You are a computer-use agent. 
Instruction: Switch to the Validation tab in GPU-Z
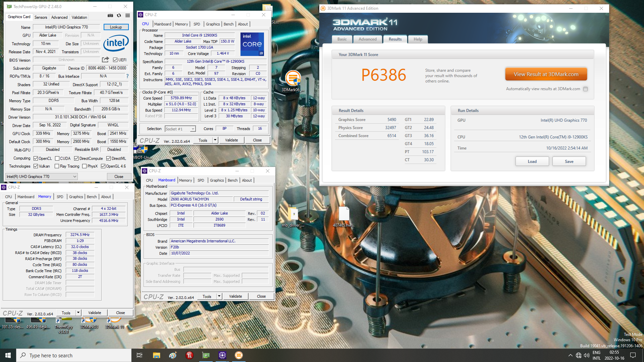pos(79,17)
